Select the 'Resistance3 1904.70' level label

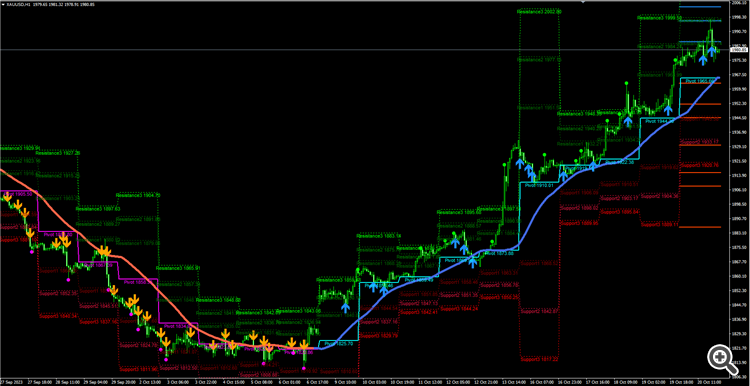(x=138, y=195)
